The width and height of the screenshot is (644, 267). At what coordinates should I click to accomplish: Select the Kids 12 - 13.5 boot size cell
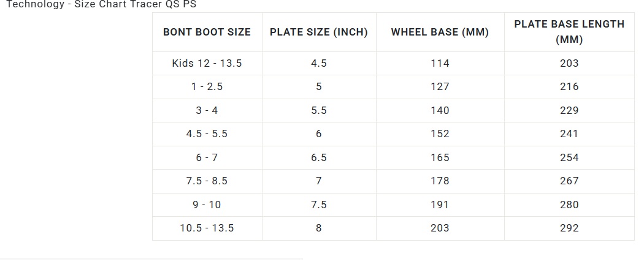207,63
